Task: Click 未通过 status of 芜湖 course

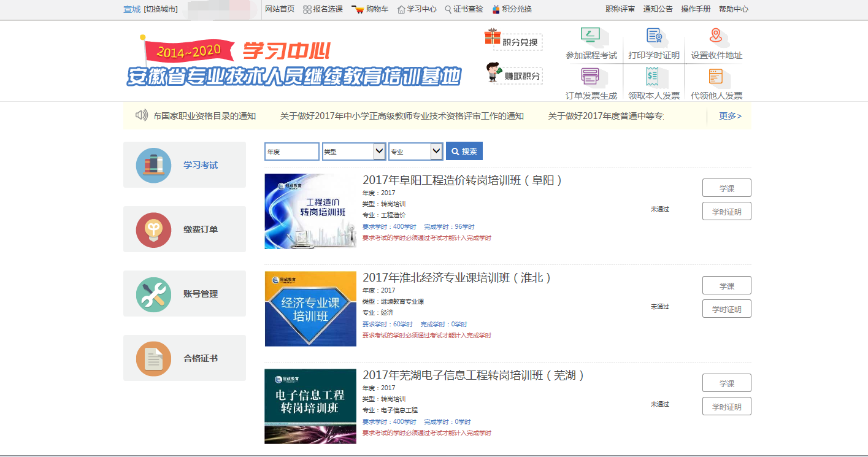Action: (660, 404)
